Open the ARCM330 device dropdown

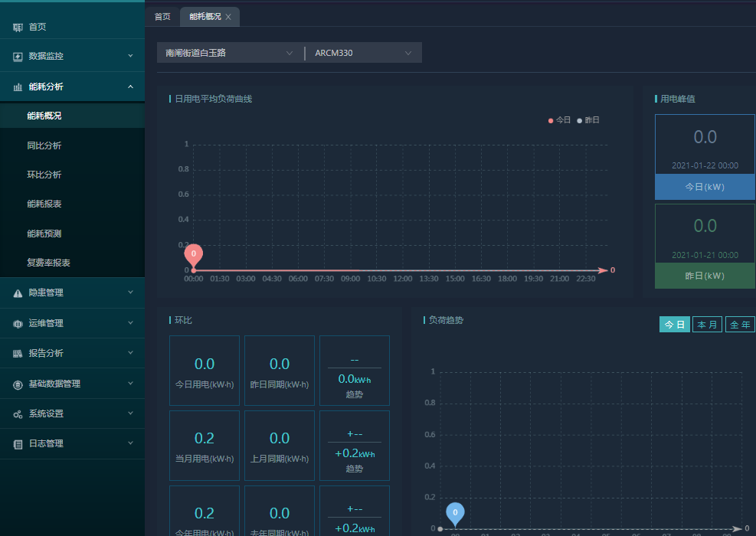(x=363, y=53)
